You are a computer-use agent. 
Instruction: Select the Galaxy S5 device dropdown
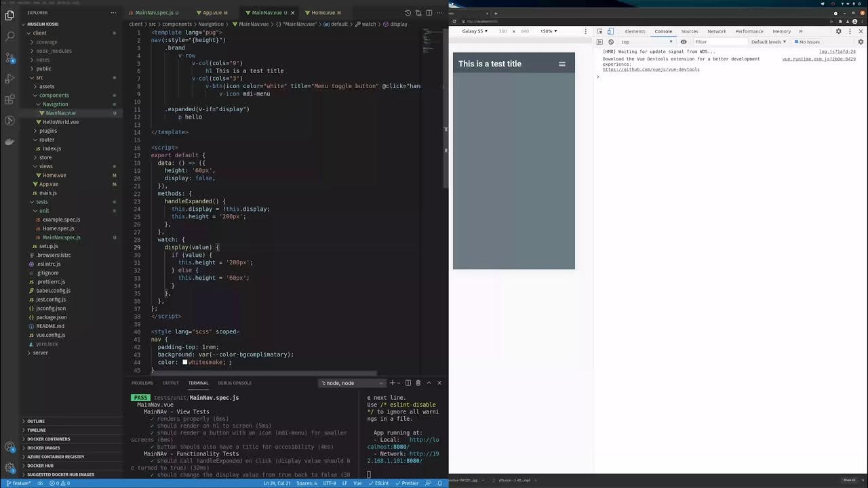point(475,31)
